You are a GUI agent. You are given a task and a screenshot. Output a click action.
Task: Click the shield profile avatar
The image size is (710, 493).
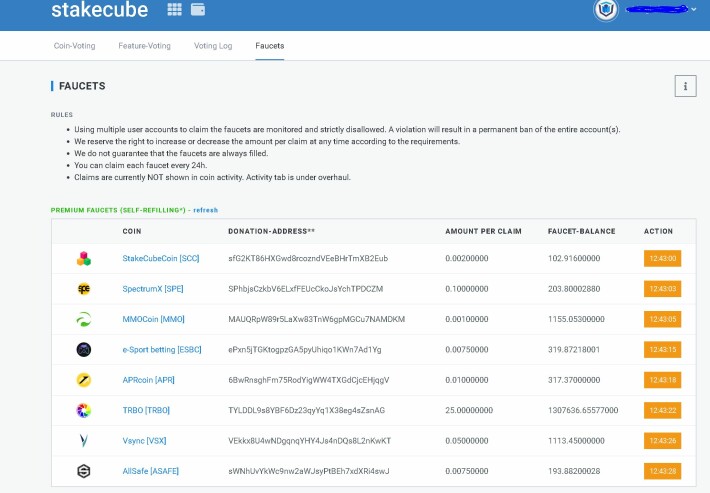tap(606, 10)
